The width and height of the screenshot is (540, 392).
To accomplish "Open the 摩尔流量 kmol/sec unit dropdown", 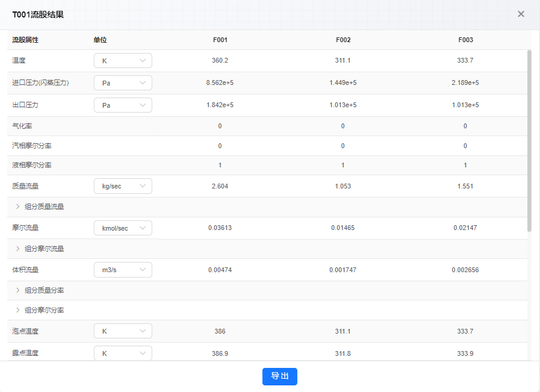I will click(x=123, y=228).
